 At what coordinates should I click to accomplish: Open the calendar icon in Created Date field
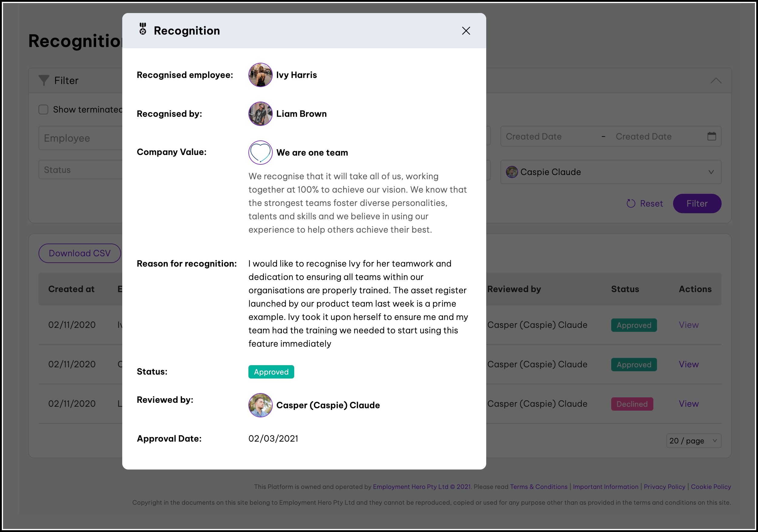(712, 136)
